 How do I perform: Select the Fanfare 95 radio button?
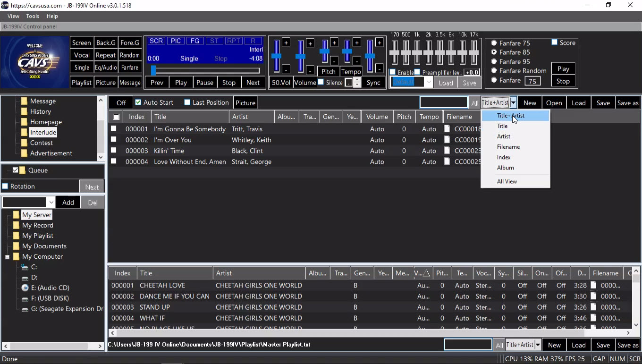(494, 61)
